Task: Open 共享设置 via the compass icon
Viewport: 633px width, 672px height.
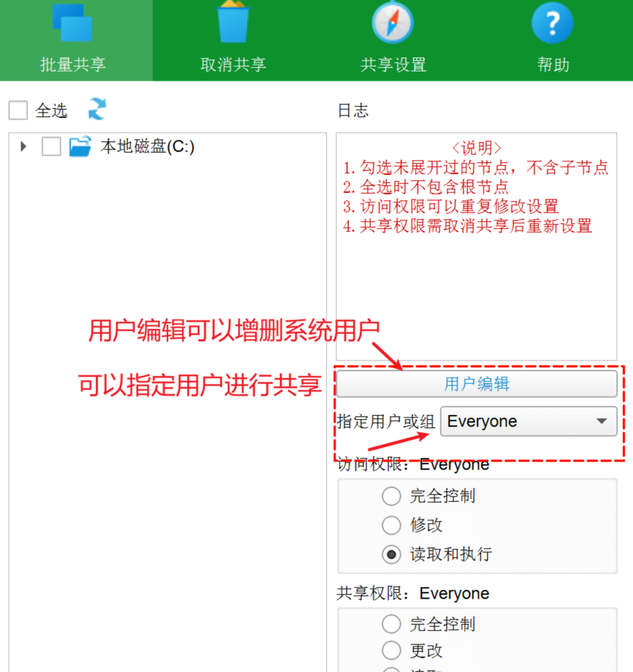Action: pyautogui.click(x=393, y=22)
